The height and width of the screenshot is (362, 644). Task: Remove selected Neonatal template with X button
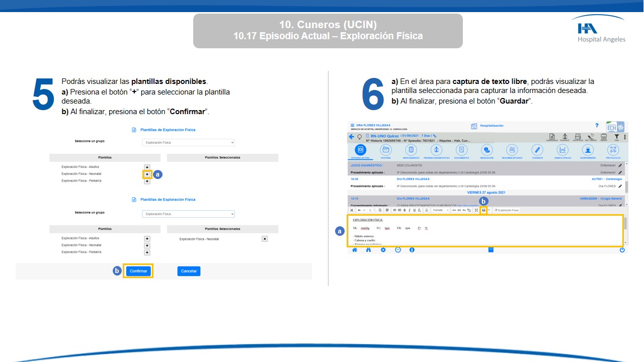[265, 239]
